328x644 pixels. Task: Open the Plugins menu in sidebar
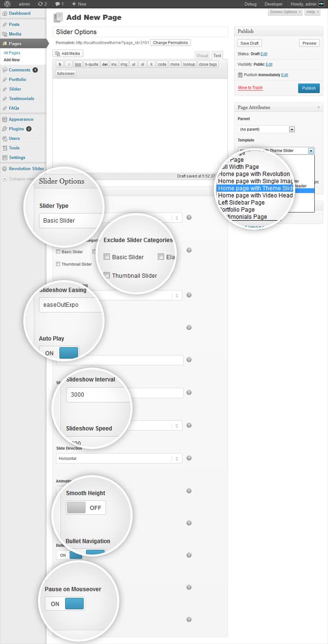coord(16,129)
